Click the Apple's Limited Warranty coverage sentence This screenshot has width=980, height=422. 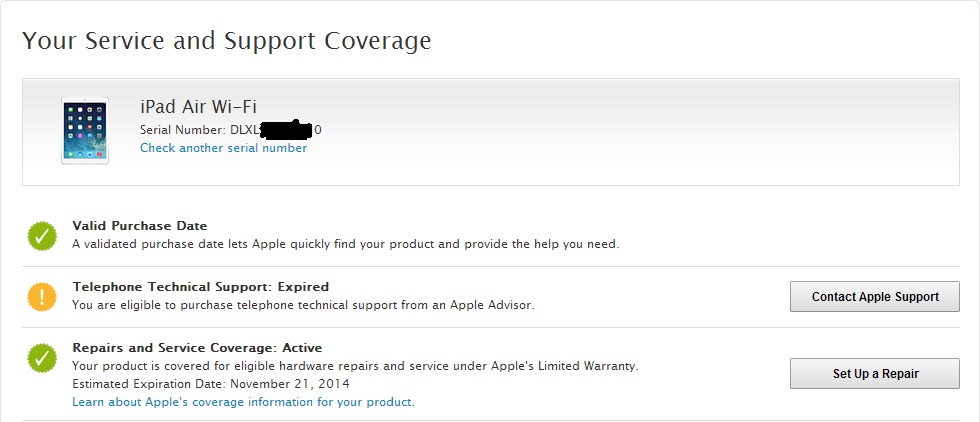coord(355,366)
